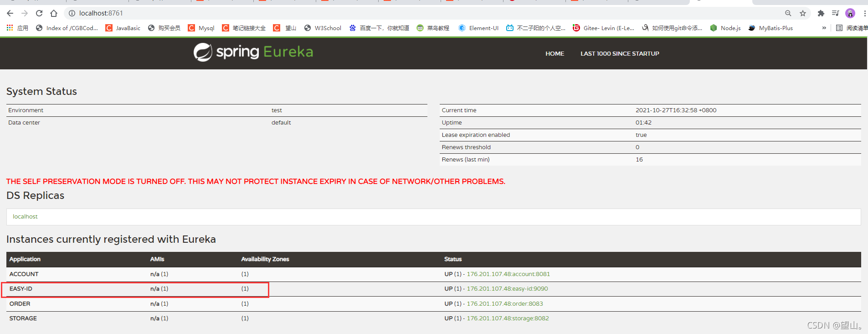Click the site information icon in address bar

(x=72, y=13)
